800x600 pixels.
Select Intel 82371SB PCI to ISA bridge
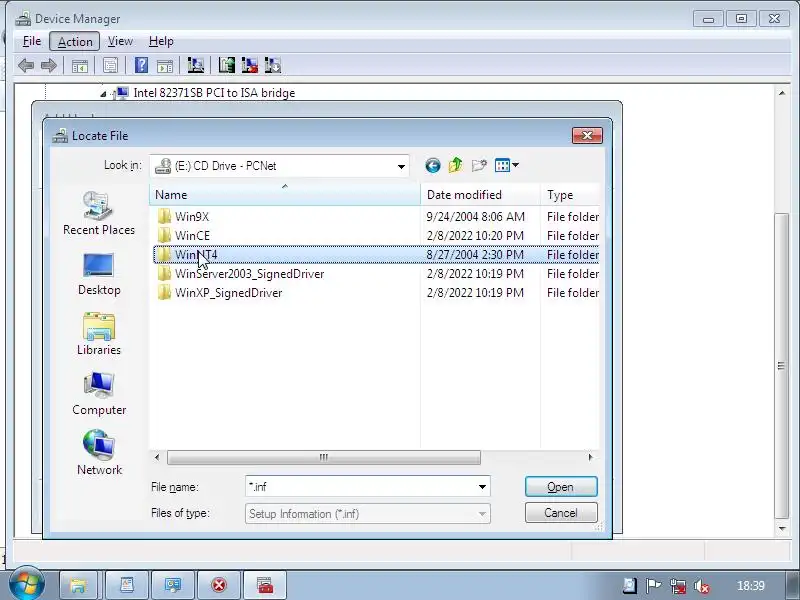214,93
